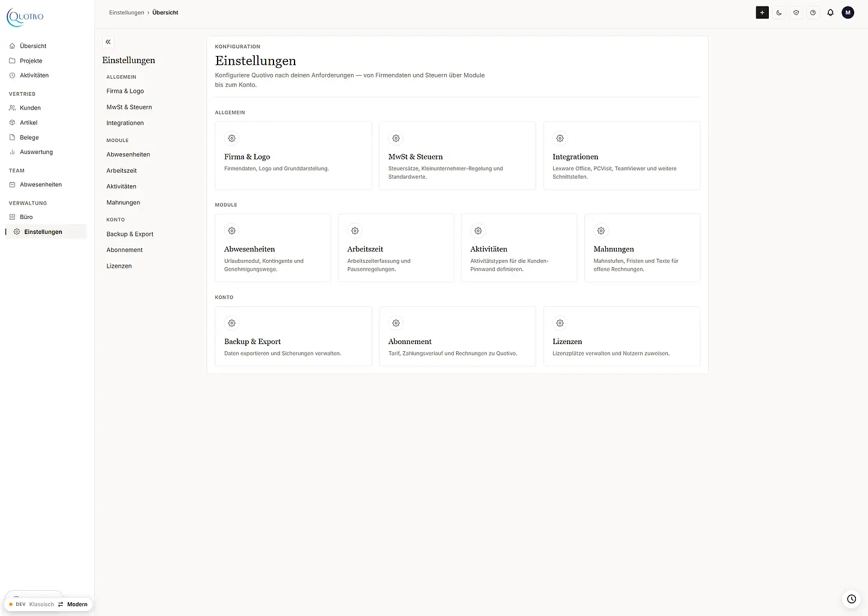The width and height of the screenshot is (868, 616).
Task: Open the Abwesenheiten module card
Action: coord(273,248)
